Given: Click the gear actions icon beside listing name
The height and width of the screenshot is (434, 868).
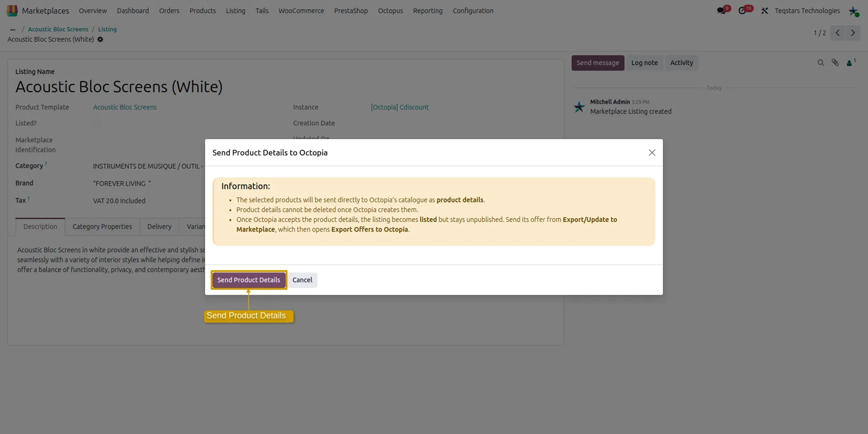Looking at the screenshot, I should coord(100,40).
